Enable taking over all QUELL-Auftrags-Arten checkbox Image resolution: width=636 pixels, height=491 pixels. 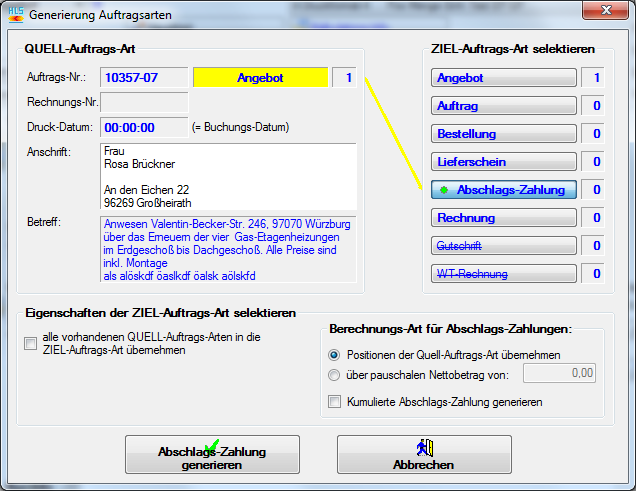(31, 344)
